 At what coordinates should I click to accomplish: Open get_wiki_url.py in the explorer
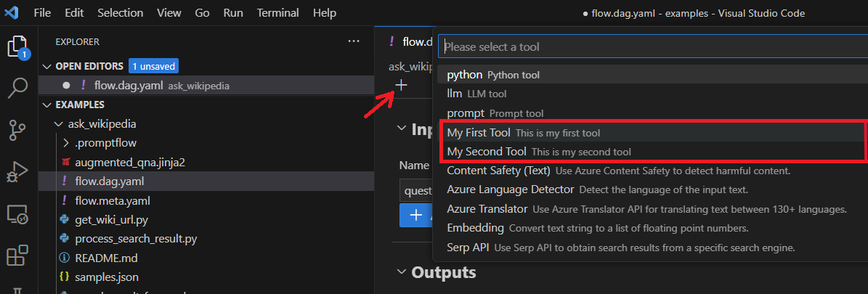[111, 219]
